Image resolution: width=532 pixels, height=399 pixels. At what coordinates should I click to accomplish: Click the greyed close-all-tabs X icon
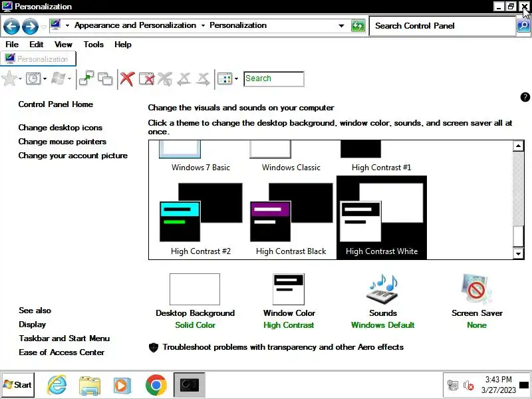(x=165, y=78)
